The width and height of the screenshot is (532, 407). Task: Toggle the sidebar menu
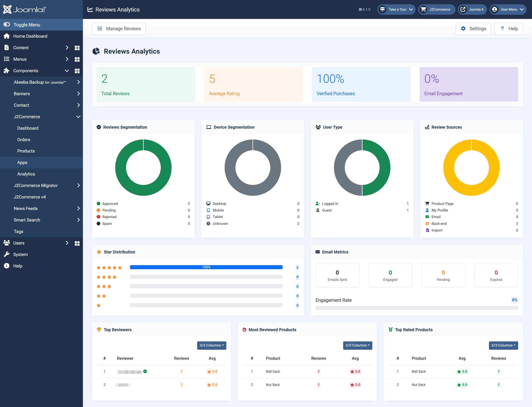(x=42, y=25)
